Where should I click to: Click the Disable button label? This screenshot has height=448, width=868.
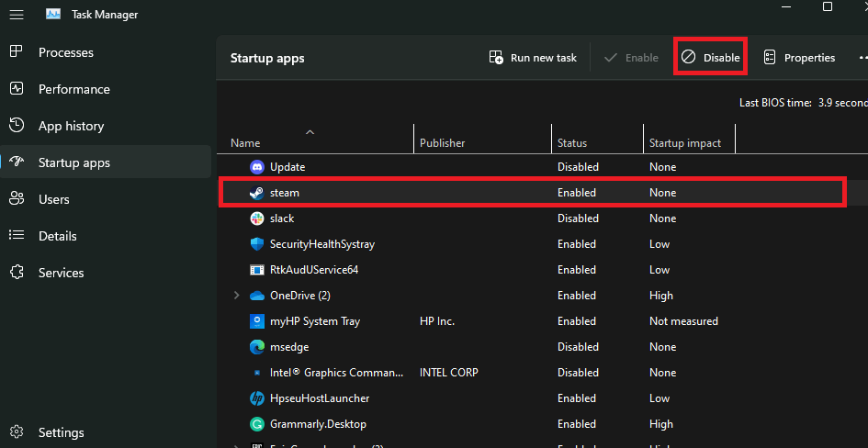(x=721, y=58)
